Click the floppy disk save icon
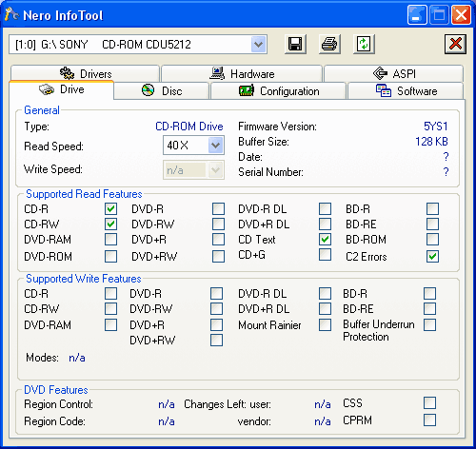The width and height of the screenshot is (476, 449). click(295, 44)
